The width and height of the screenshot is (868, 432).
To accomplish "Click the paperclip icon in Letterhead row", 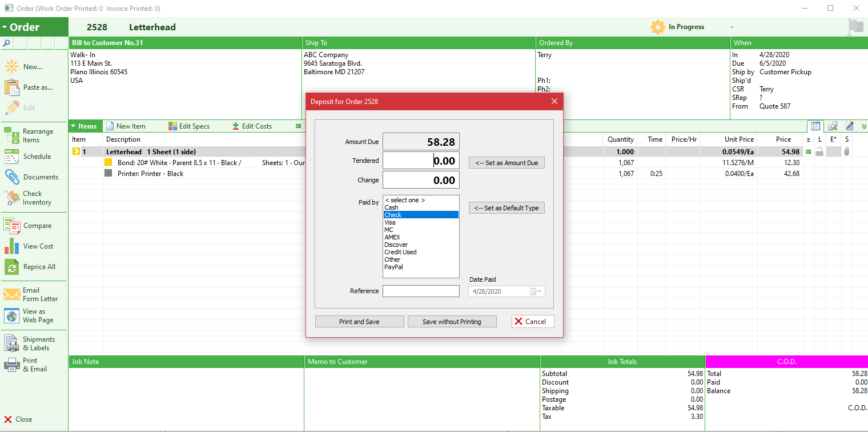I will click(846, 152).
